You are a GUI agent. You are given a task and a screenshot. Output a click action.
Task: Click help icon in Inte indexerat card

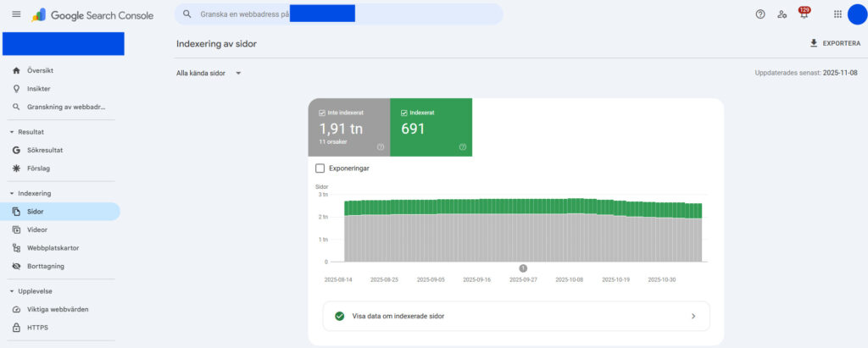(381, 146)
